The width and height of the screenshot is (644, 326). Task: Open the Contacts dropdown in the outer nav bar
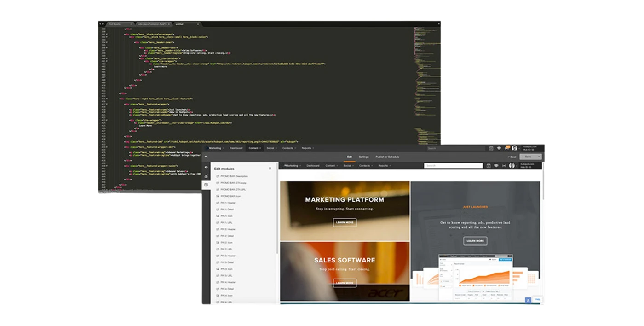point(289,148)
